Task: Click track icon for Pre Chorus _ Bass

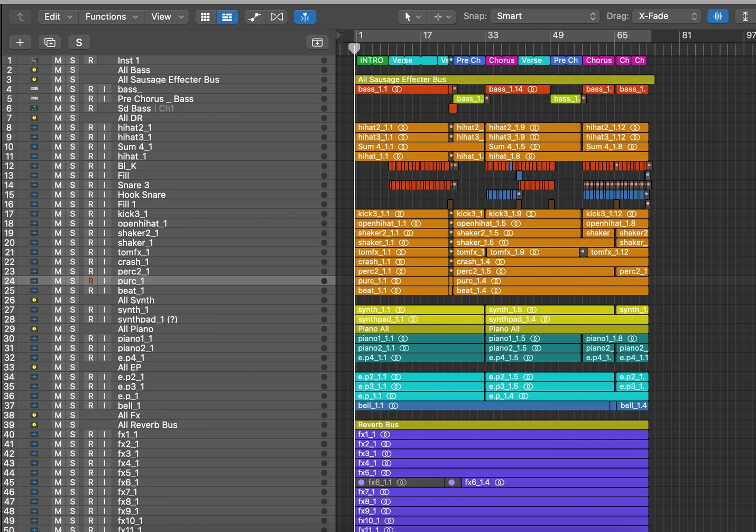Action: pos(34,99)
